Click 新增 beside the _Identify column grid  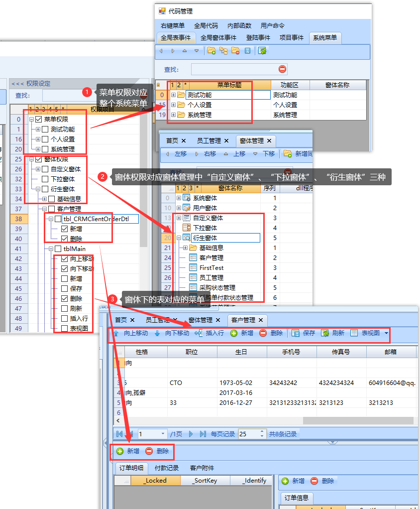pyautogui.click(x=293, y=481)
